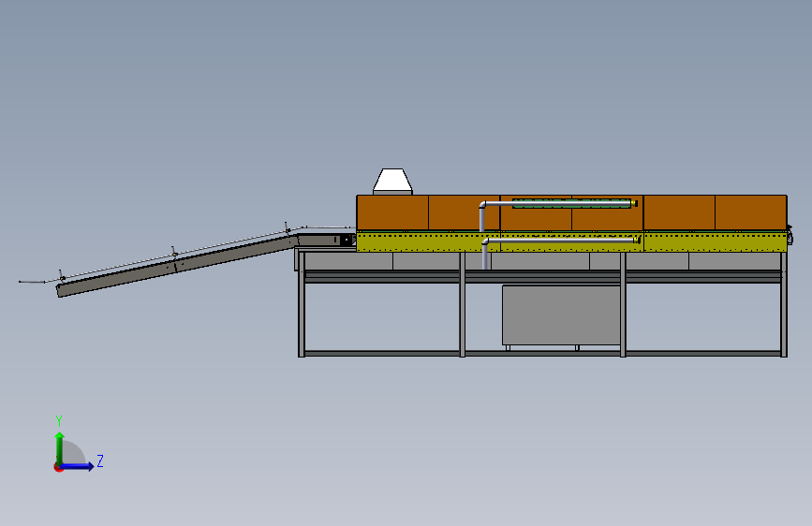Click the green Y axis arrow of the triad
This screenshot has width=812, height=526.
(60, 447)
